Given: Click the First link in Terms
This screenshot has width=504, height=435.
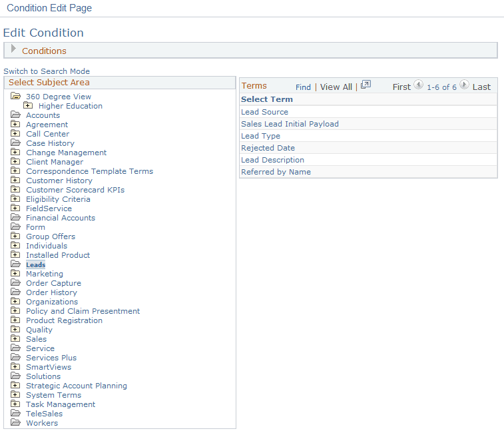Looking at the screenshot, I should click(x=401, y=87).
